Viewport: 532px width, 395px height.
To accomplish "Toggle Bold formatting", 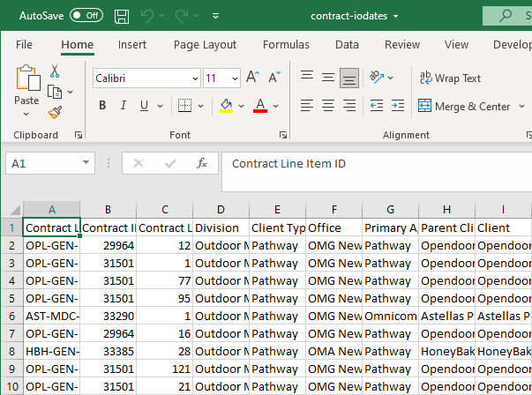I will click(x=102, y=106).
